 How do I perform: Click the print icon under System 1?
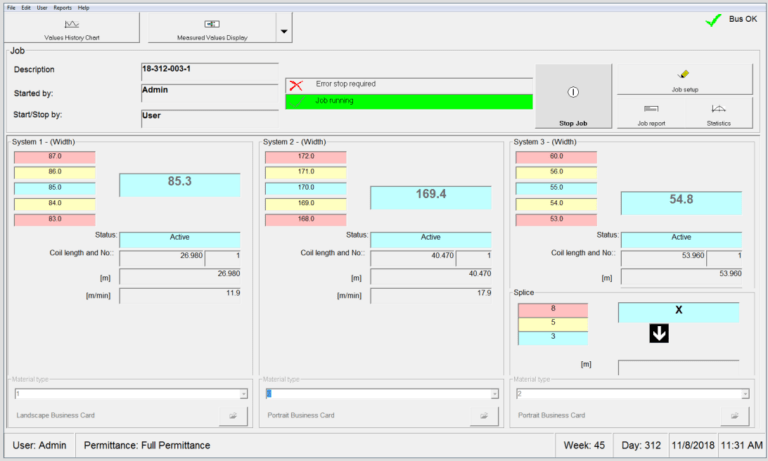pyautogui.click(x=232, y=415)
